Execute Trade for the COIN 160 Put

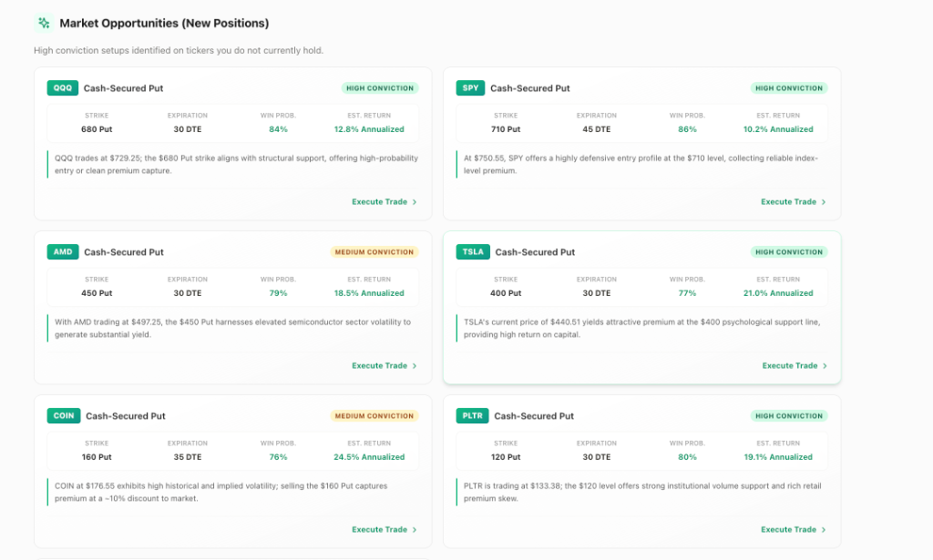point(384,530)
